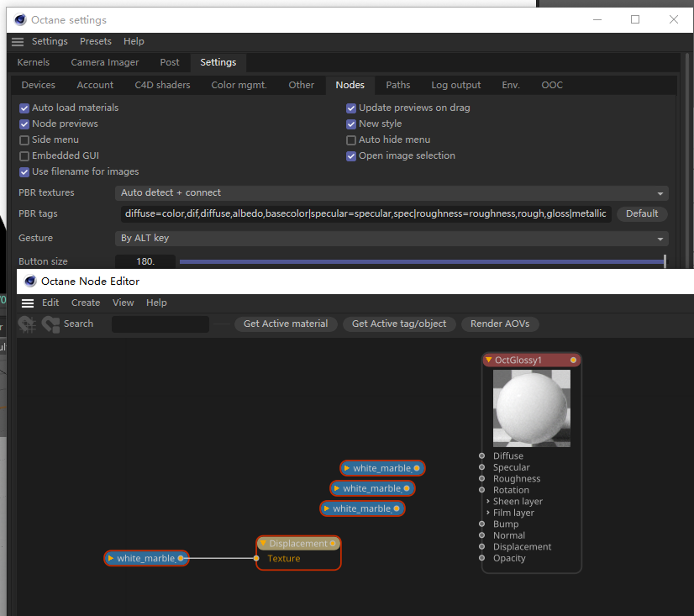
Task: Click Octane Node Editor window logo icon
Action: [30, 282]
